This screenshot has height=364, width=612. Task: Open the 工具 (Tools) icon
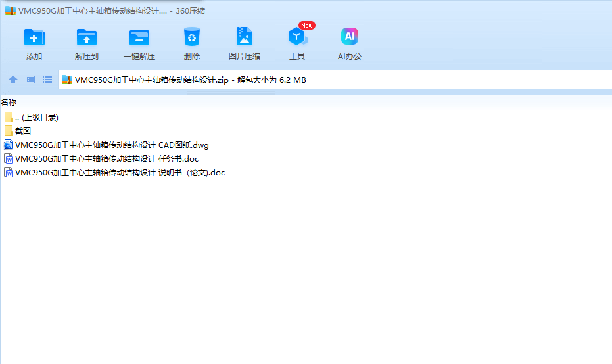point(297,37)
